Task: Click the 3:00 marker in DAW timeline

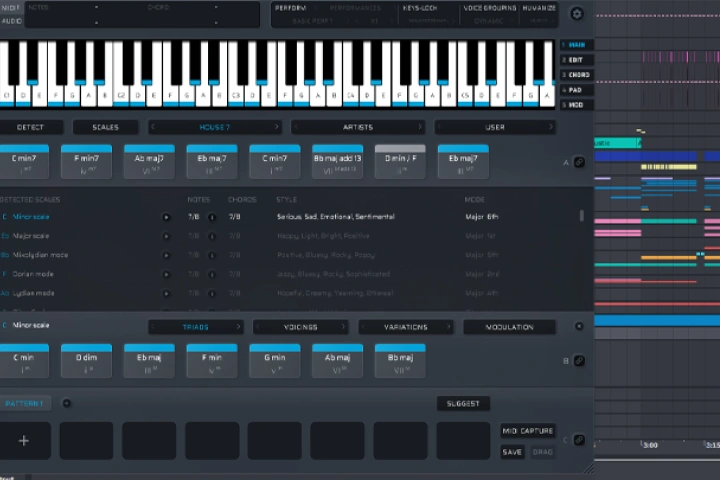Action: pyautogui.click(x=650, y=445)
